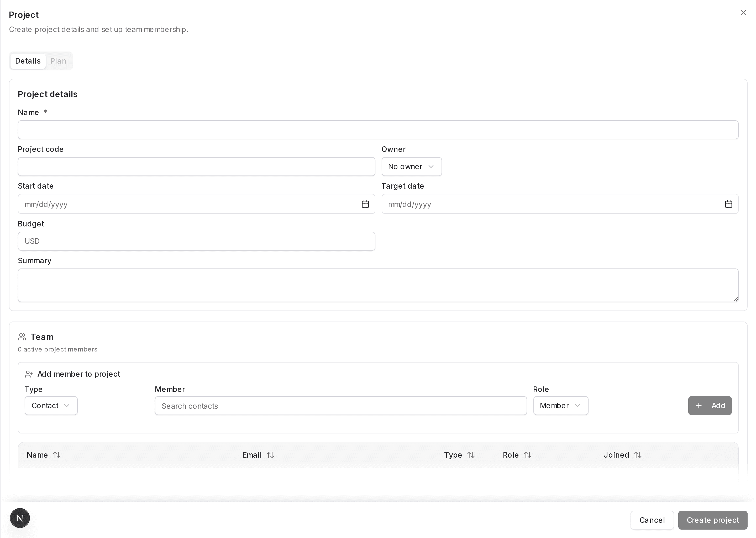Sort the table by Joined column arrows
756x538 pixels.
[638, 455]
